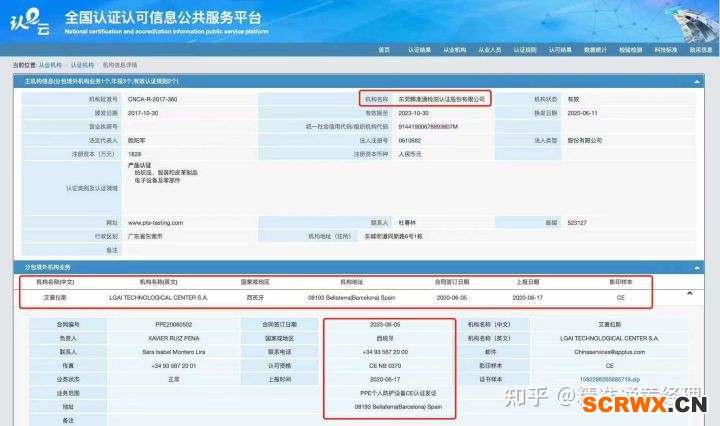Select the row's address 08193 Bellaterra(Barcelona) Spain

pyautogui.click(x=352, y=298)
